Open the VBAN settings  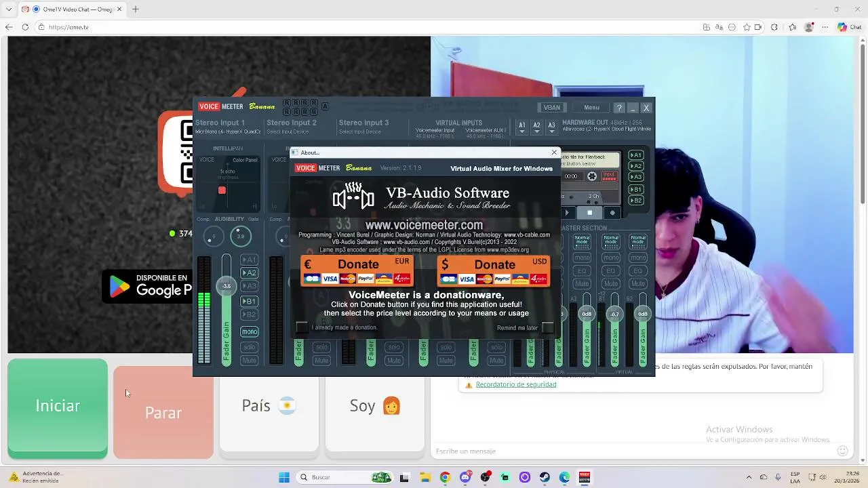point(552,108)
